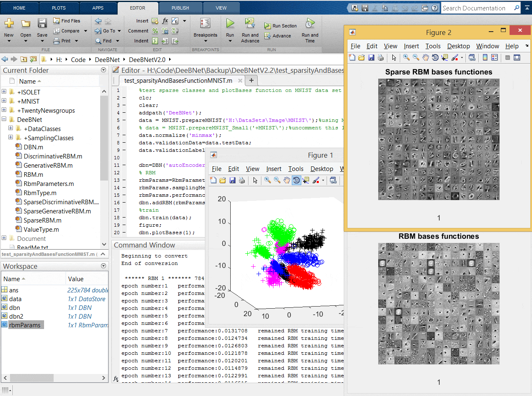Click the Run and Time icon

tap(310, 24)
